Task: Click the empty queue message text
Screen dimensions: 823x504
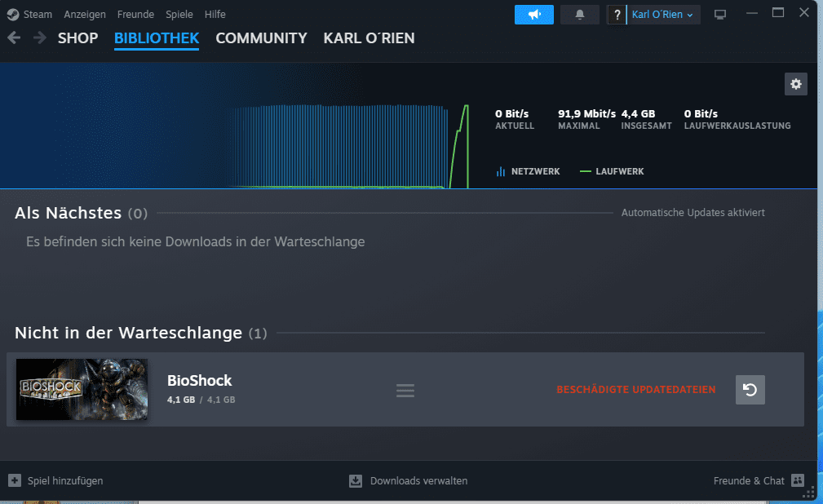Action: pos(195,241)
